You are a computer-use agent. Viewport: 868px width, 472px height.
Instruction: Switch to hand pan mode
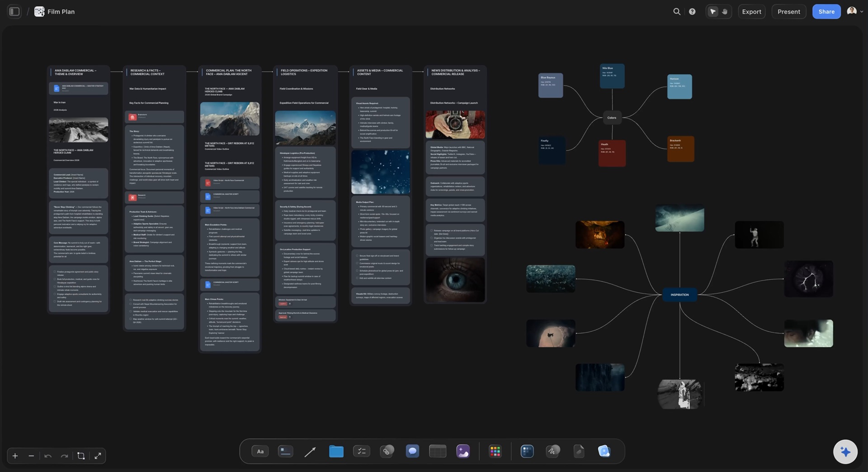coord(725,12)
